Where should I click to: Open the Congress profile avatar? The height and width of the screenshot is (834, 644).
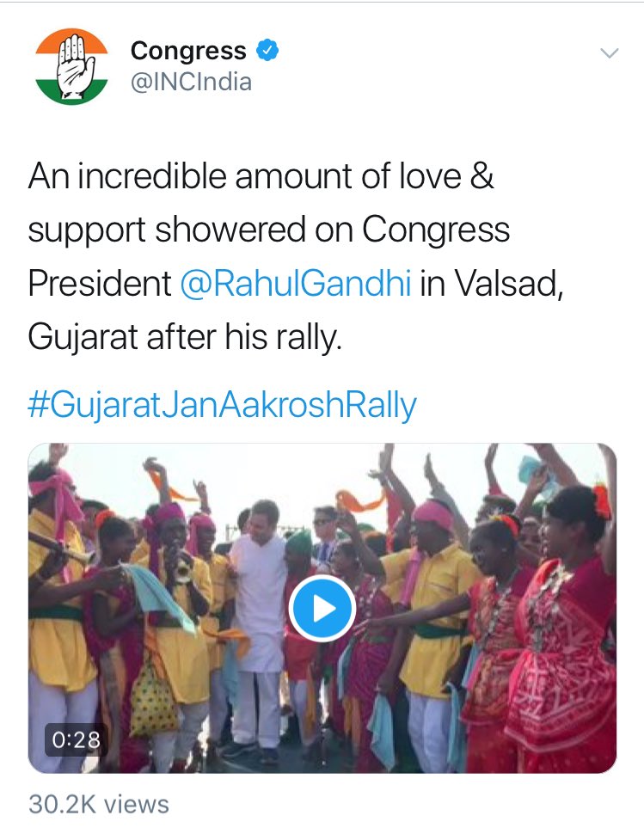point(71,65)
